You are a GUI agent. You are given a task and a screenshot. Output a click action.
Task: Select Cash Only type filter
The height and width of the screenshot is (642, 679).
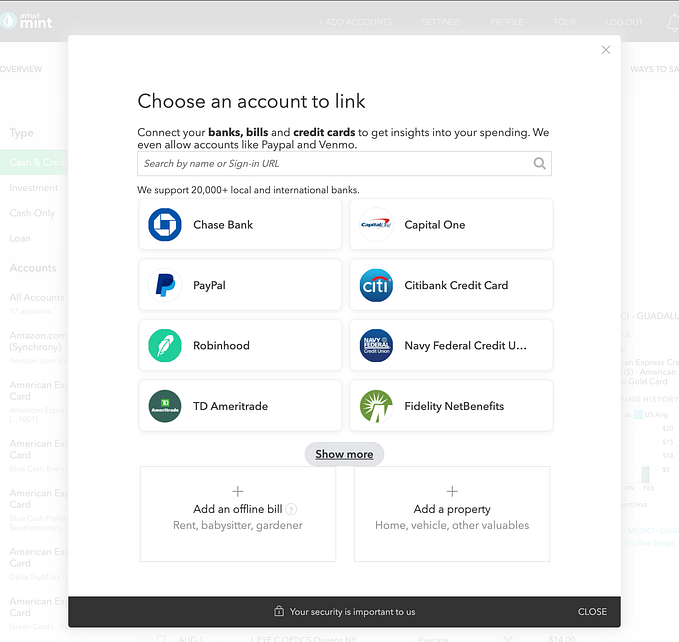[x=32, y=213]
